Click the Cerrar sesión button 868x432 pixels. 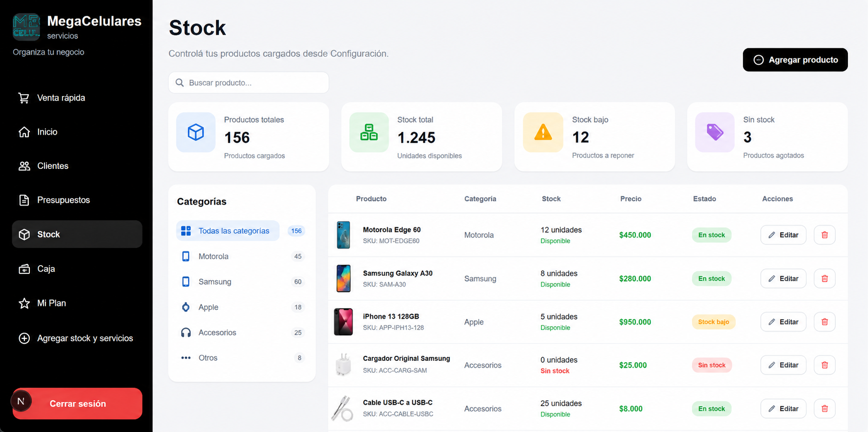point(77,404)
